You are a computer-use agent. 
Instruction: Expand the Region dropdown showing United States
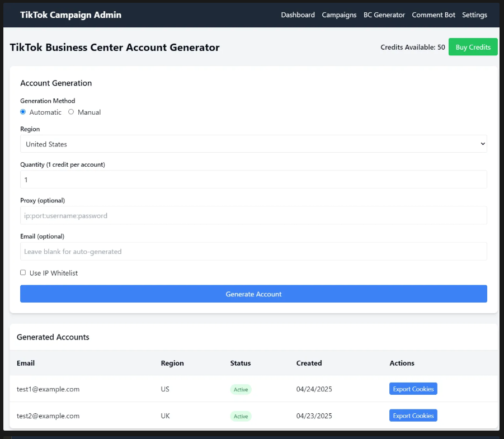[x=253, y=144]
